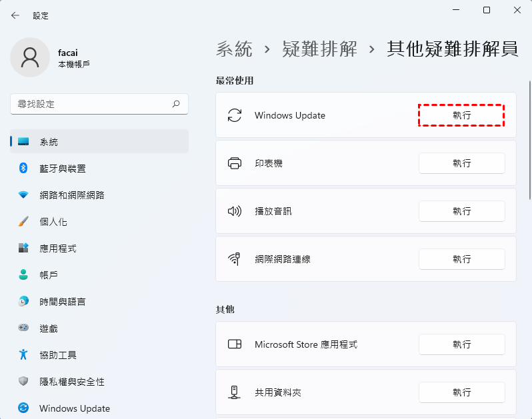Run the Windows Update troubleshooter
Image resolution: width=532 pixels, height=419 pixels.
pyautogui.click(x=461, y=115)
